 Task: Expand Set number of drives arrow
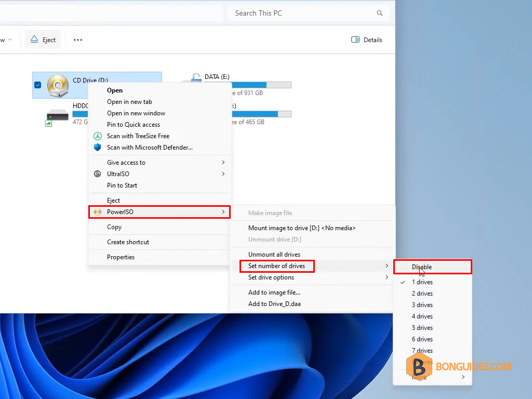[x=387, y=265]
